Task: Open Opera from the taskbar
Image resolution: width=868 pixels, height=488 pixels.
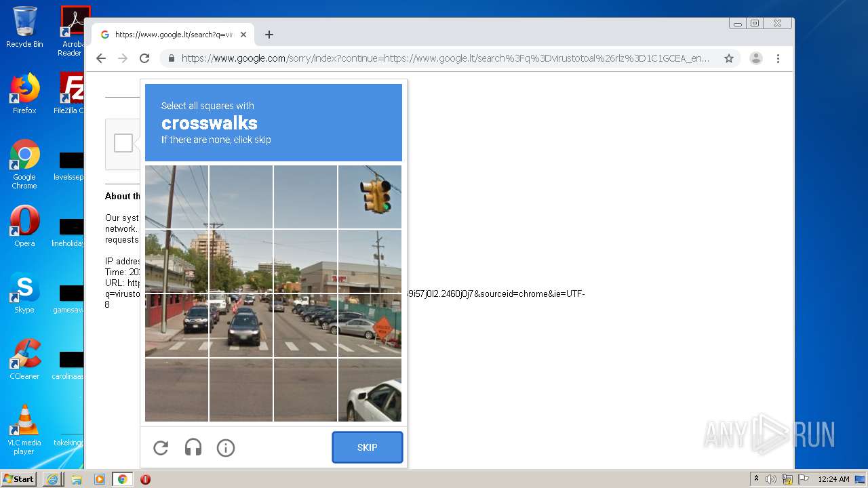Action: tap(145, 479)
